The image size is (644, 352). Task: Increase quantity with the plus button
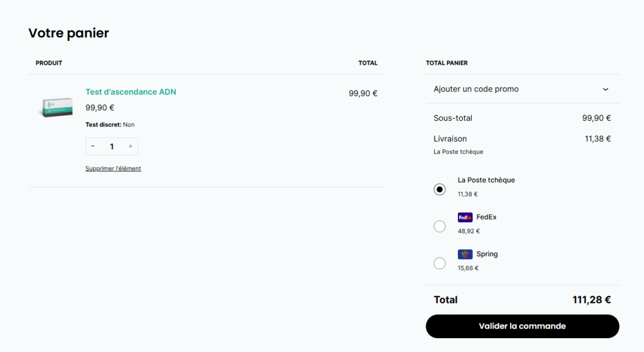point(130,146)
